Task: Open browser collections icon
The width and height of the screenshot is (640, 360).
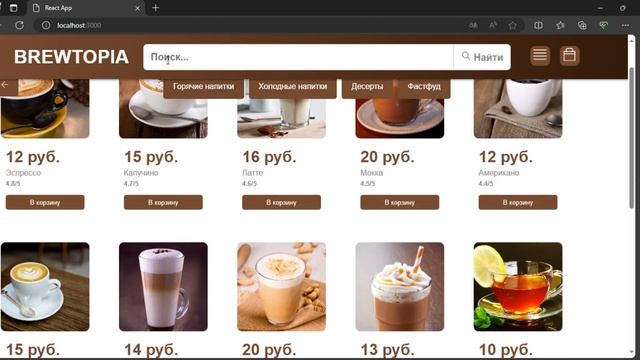Action: point(582,25)
